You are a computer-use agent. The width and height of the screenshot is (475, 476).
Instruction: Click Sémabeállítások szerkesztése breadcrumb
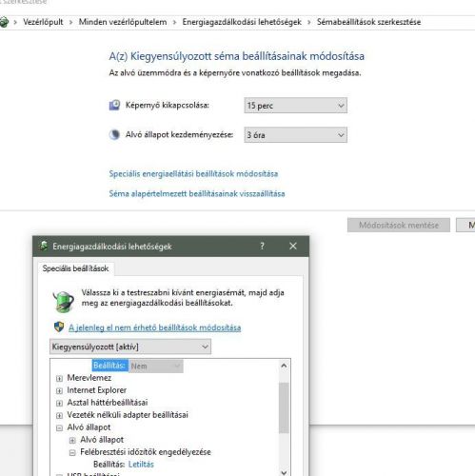coord(368,22)
